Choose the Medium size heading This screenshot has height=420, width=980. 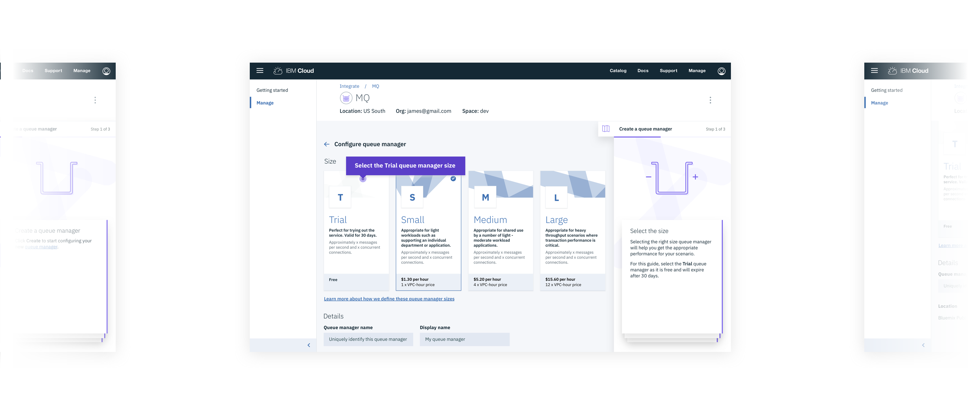click(490, 220)
